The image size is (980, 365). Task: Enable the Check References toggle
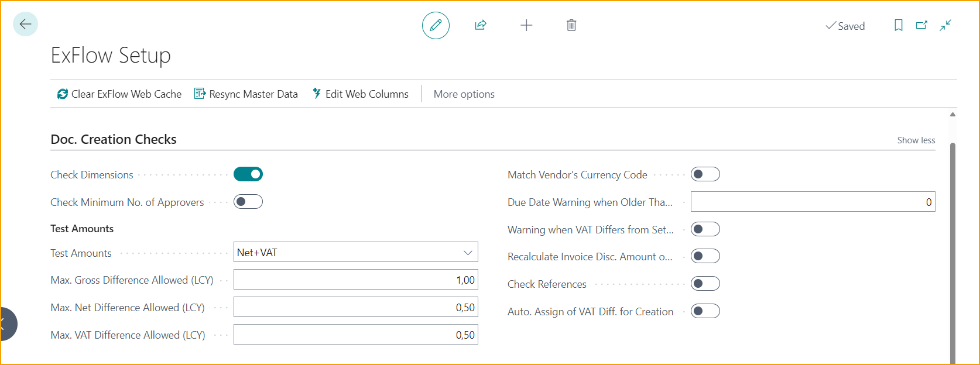click(x=705, y=284)
